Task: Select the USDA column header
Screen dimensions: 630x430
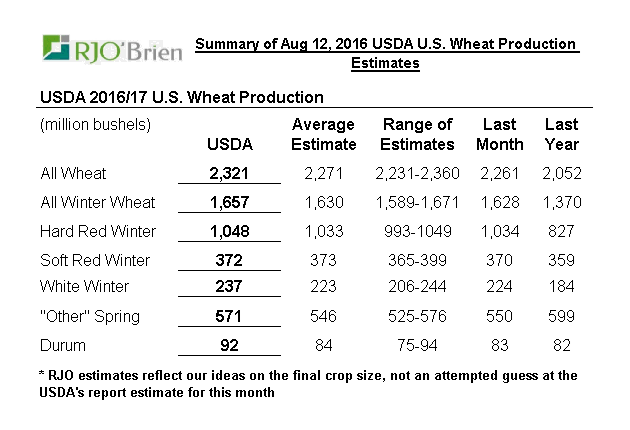Action: pyautogui.click(x=229, y=144)
